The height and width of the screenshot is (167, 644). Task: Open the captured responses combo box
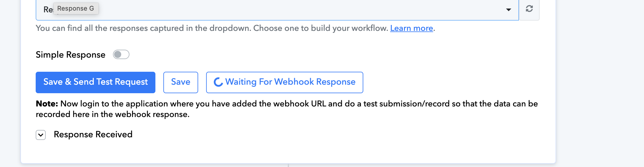[x=277, y=10]
